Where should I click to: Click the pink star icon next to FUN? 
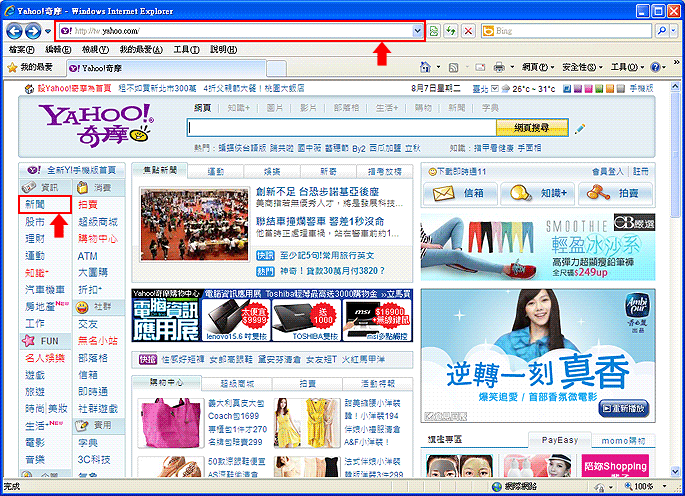tap(28, 340)
